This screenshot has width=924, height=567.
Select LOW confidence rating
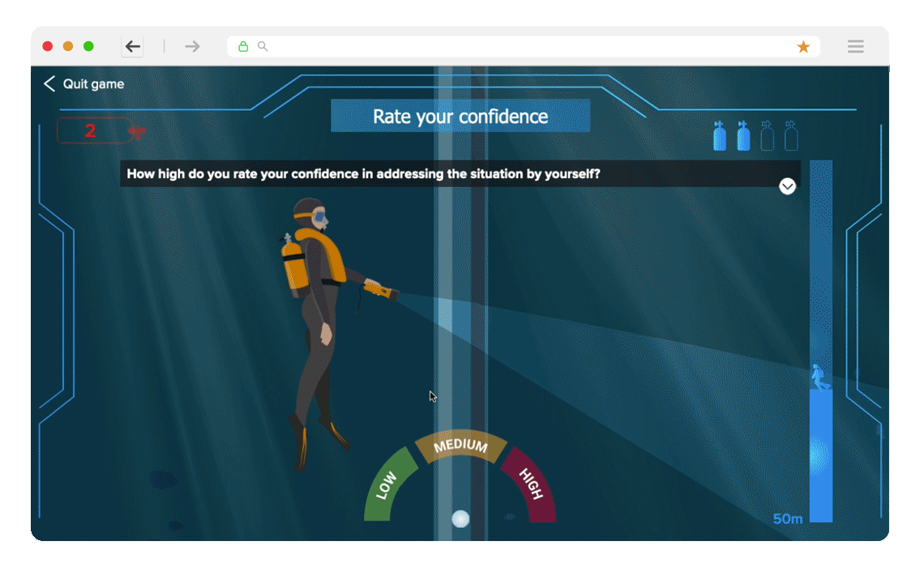[389, 485]
